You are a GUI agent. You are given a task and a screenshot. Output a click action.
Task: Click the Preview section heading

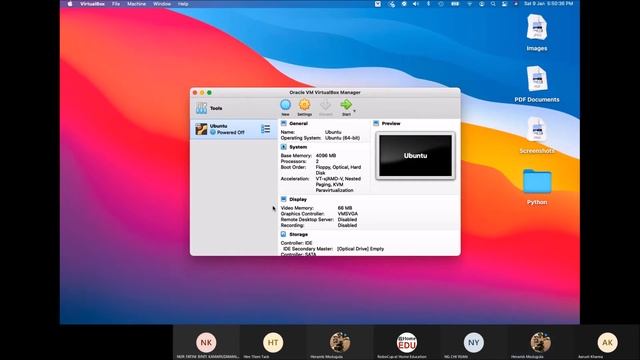click(x=391, y=123)
